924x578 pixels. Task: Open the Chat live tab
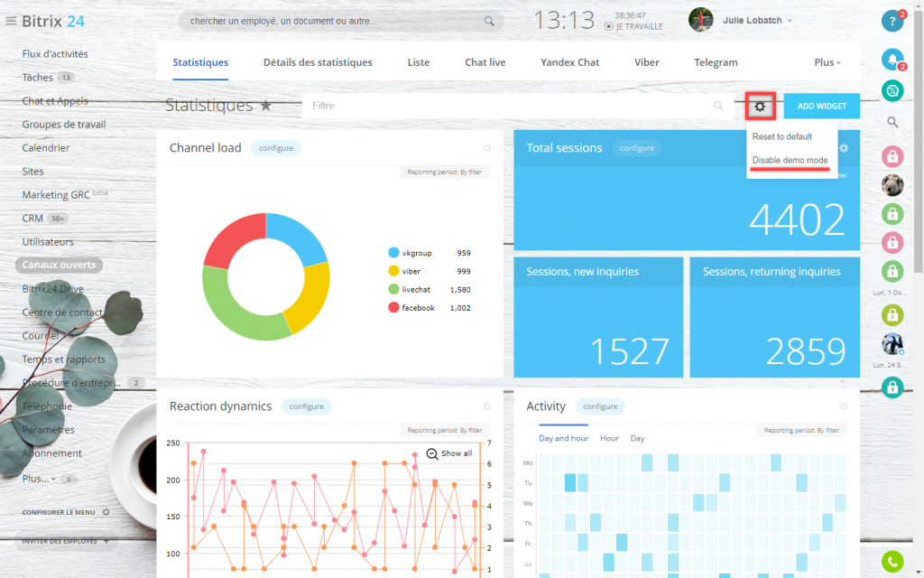coord(485,62)
